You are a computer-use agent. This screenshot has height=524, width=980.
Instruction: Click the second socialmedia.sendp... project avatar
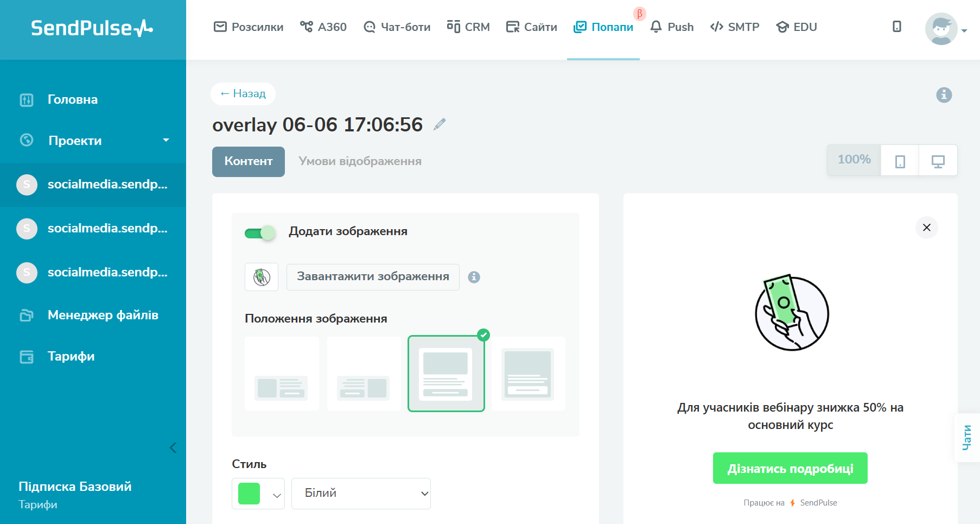point(27,229)
